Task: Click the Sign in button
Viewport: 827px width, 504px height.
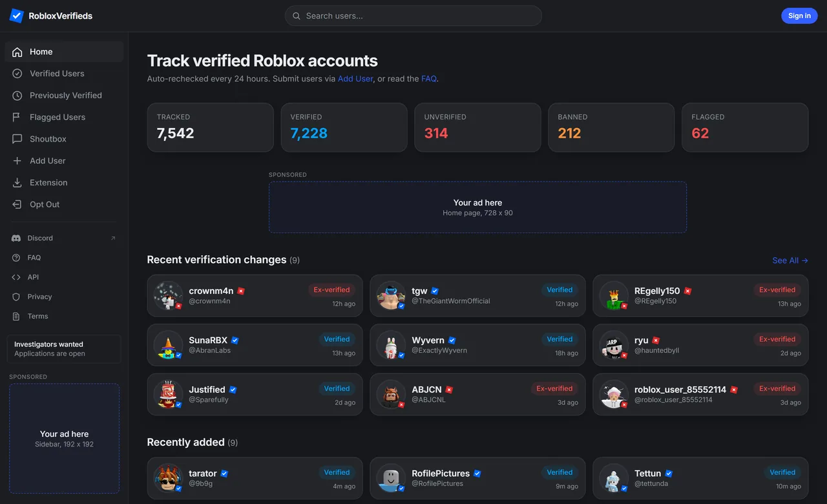Action: click(x=799, y=16)
